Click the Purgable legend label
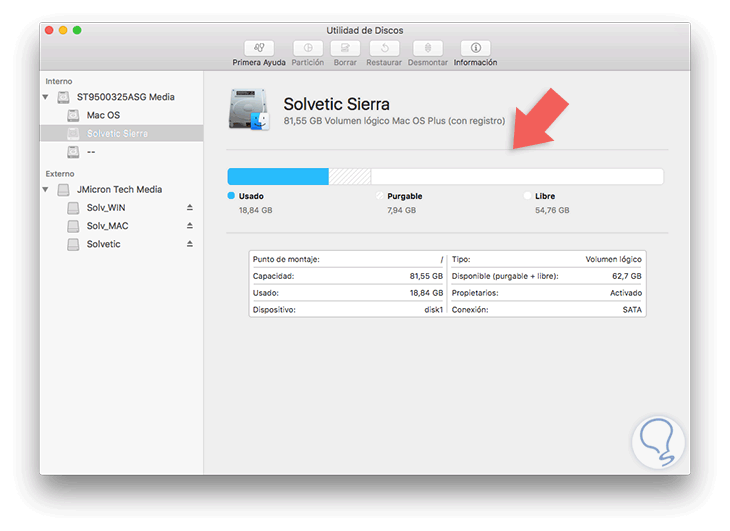730x531 pixels. (x=405, y=196)
